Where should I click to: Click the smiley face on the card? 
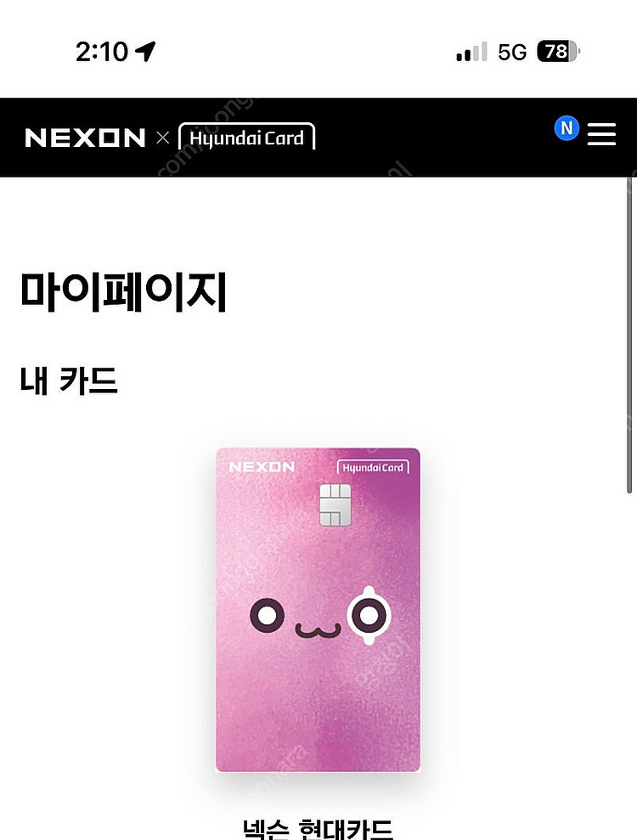click(x=320, y=616)
